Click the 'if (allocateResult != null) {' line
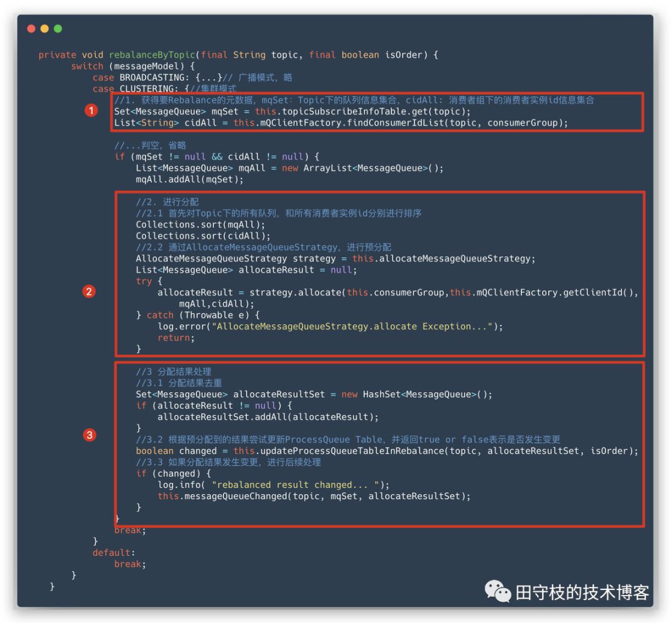Image resolution: width=672 pixels, height=623 pixels. pyautogui.click(x=214, y=406)
